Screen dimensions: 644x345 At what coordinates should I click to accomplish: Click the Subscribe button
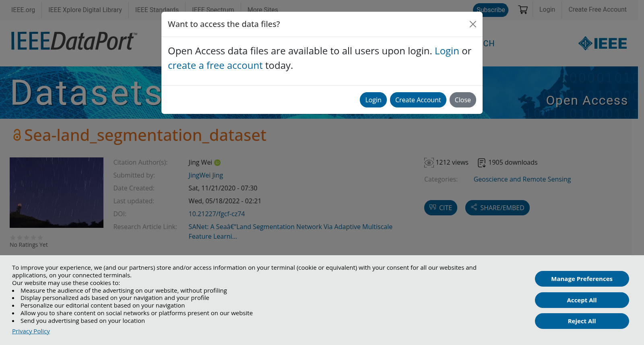point(491,10)
